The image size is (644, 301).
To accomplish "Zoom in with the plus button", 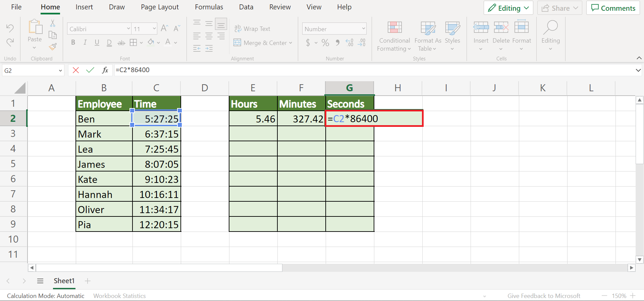I will click(633, 296).
